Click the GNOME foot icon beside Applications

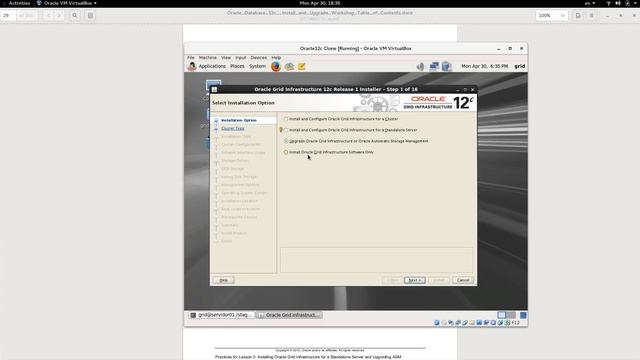192,66
